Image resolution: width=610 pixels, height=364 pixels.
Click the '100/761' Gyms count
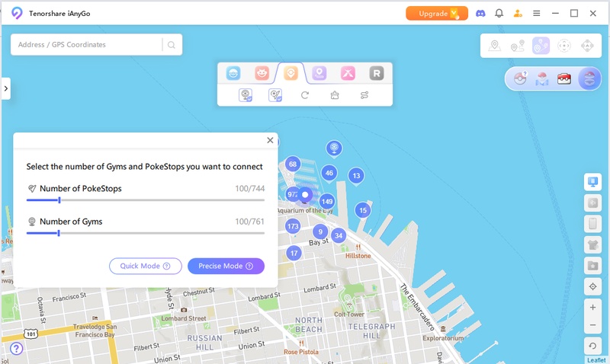coord(250,222)
